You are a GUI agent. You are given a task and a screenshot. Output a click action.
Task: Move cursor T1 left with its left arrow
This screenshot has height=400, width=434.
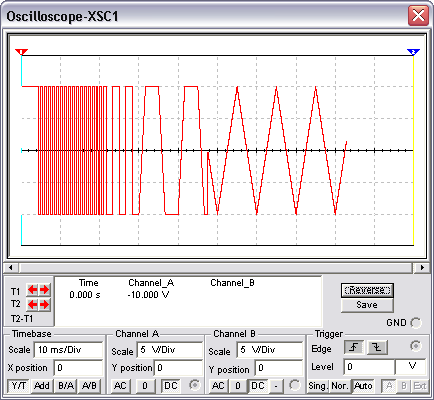coord(32,290)
